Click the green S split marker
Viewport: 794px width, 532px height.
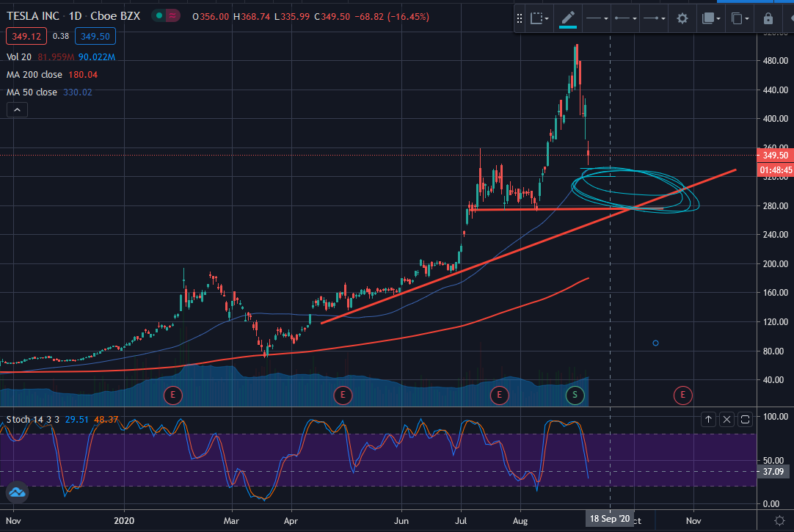[x=576, y=396]
